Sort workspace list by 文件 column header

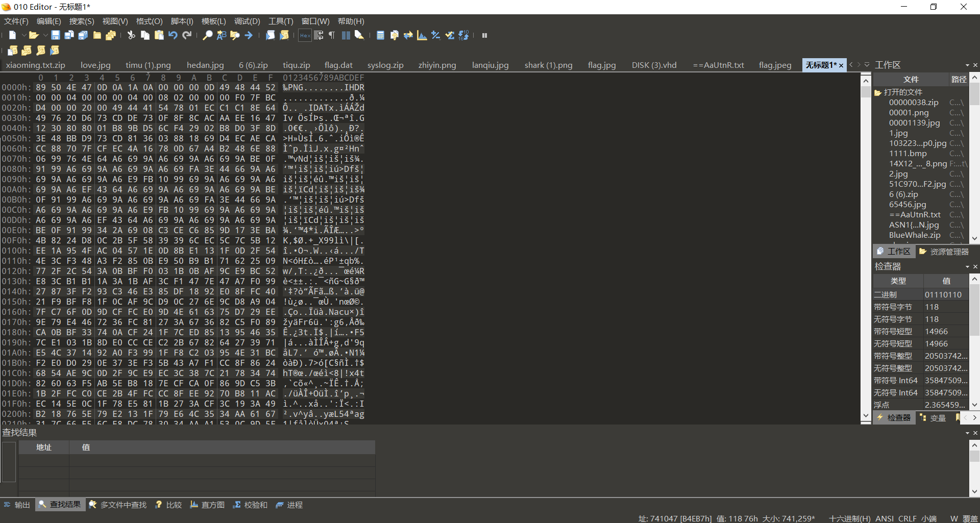911,79
